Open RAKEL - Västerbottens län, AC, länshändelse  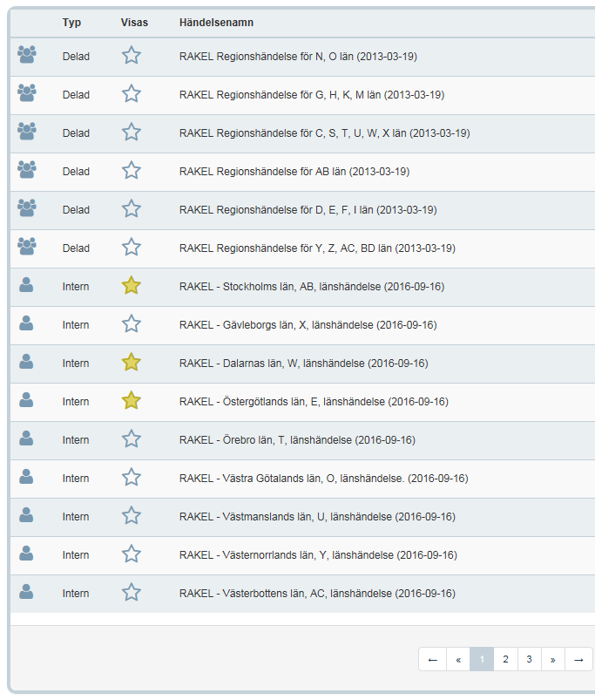coord(317,595)
